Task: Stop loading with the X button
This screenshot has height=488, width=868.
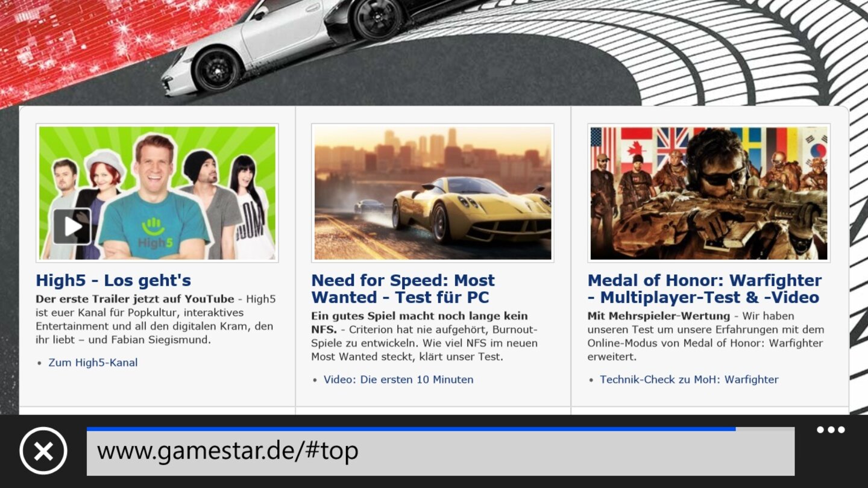Action: [x=43, y=451]
